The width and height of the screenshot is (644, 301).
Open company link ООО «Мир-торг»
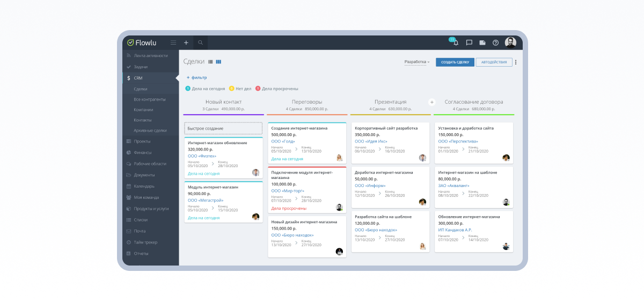[x=287, y=190]
